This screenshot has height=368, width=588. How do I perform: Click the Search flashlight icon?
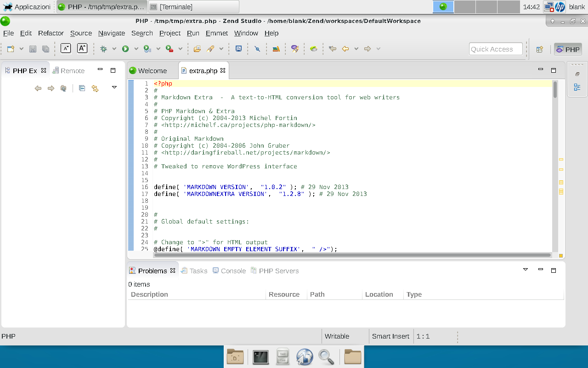[210, 49]
